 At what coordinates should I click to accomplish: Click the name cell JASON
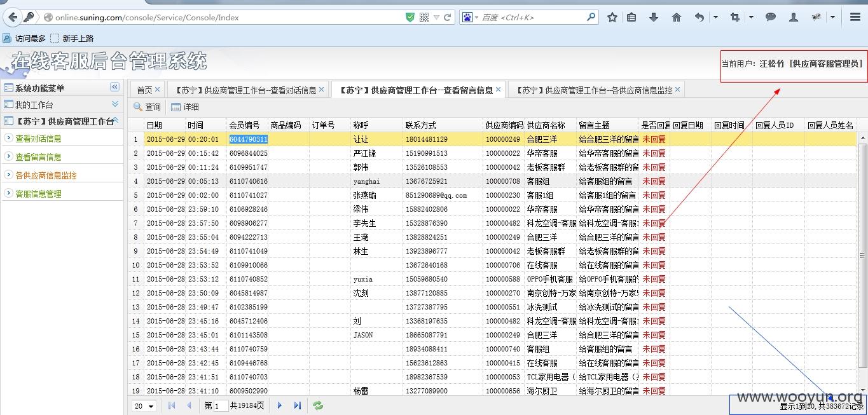pos(376,335)
